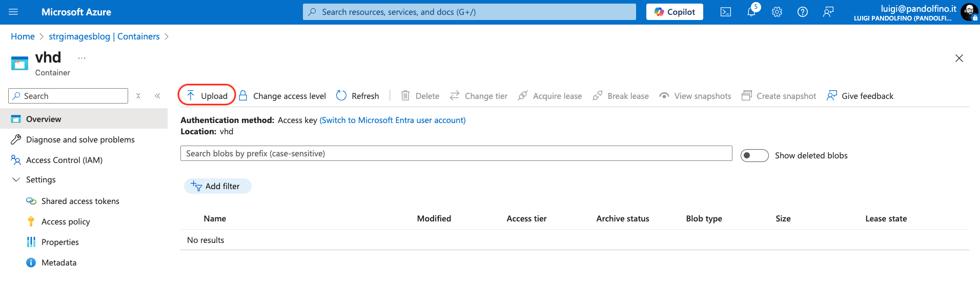Open the Help question mark icon
This screenshot has width=980, height=285.
coord(803,12)
